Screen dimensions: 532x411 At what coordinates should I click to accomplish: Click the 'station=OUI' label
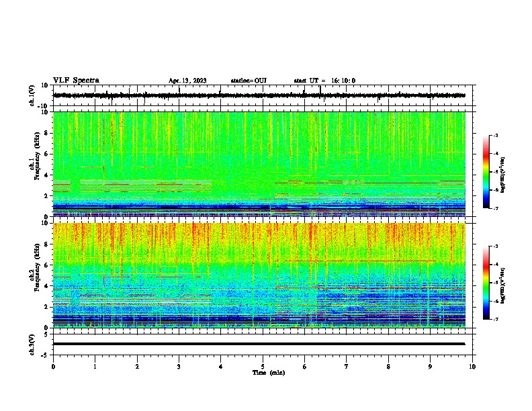point(249,81)
